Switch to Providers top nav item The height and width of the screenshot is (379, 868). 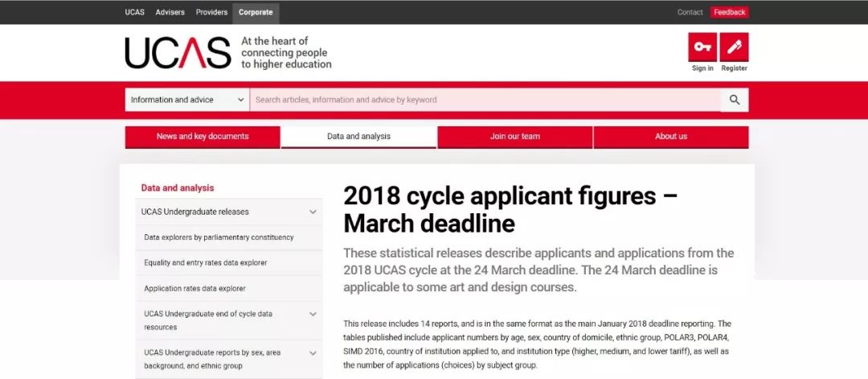tap(211, 12)
